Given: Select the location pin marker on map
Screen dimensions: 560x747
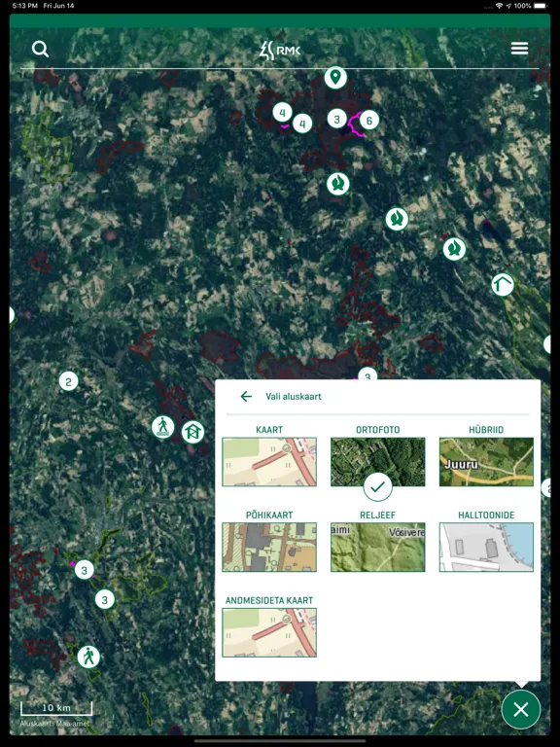Looking at the screenshot, I should pyautogui.click(x=335, y=77).
